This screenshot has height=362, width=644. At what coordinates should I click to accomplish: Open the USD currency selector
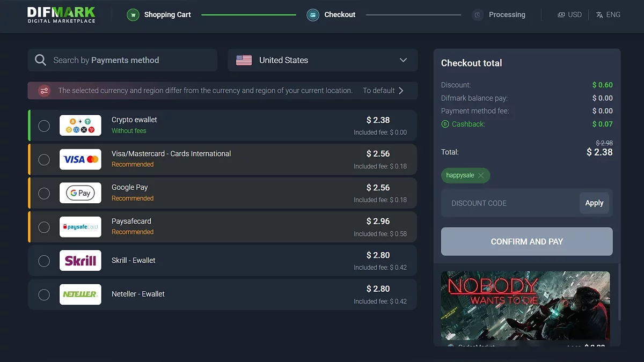[569, 15]
